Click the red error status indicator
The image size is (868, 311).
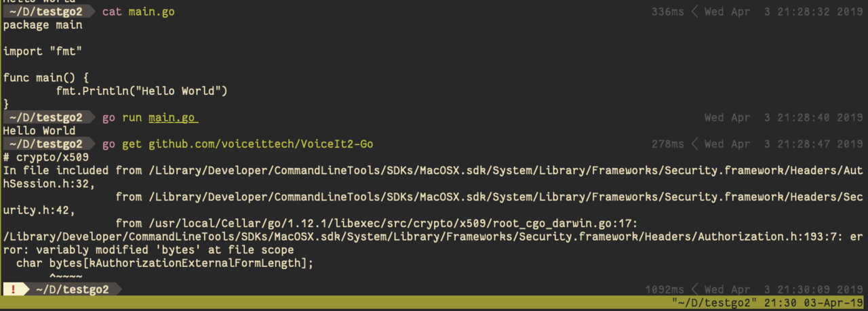pos(14,289)
